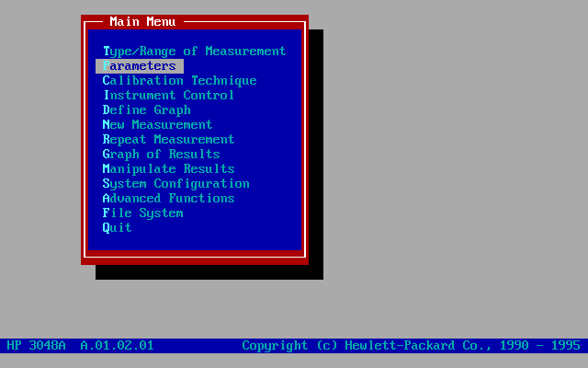
Task: Open File System menu entry
Action: coord(143,213)
